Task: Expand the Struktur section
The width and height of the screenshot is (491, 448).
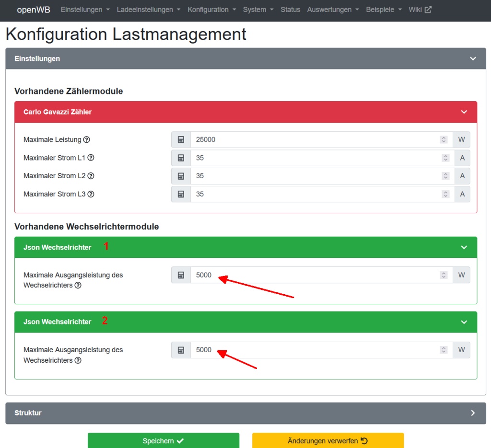Action: point(473,413)
